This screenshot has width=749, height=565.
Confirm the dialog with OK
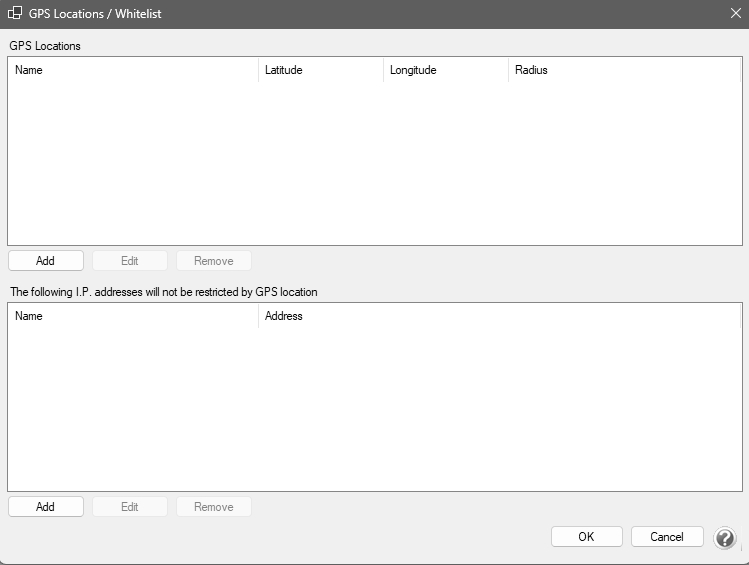tap(586, 537)
